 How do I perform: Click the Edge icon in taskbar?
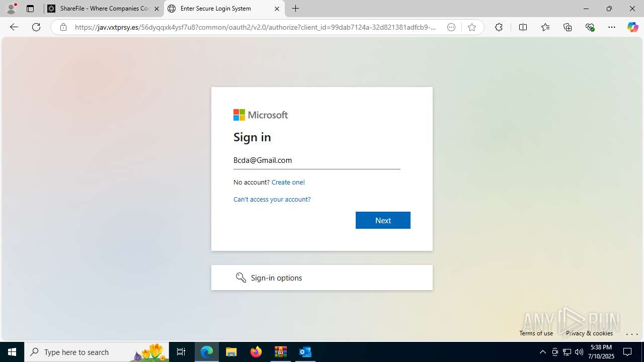pyautogui.click(x=207, y=352)
